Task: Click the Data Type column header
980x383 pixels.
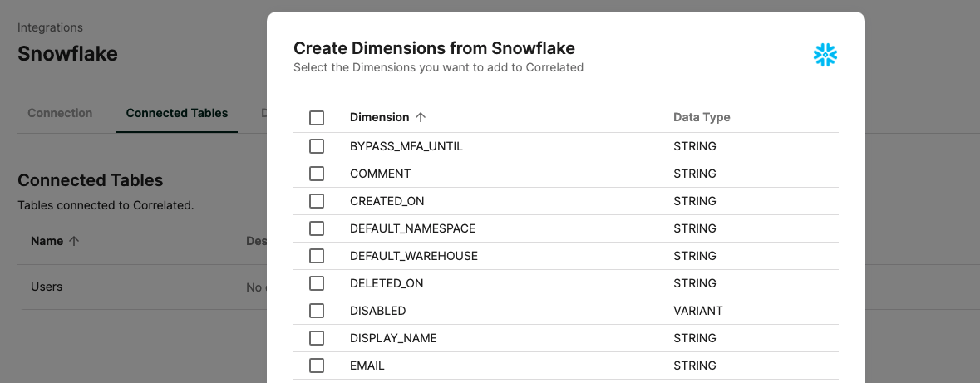Action: tap(702, 117)
